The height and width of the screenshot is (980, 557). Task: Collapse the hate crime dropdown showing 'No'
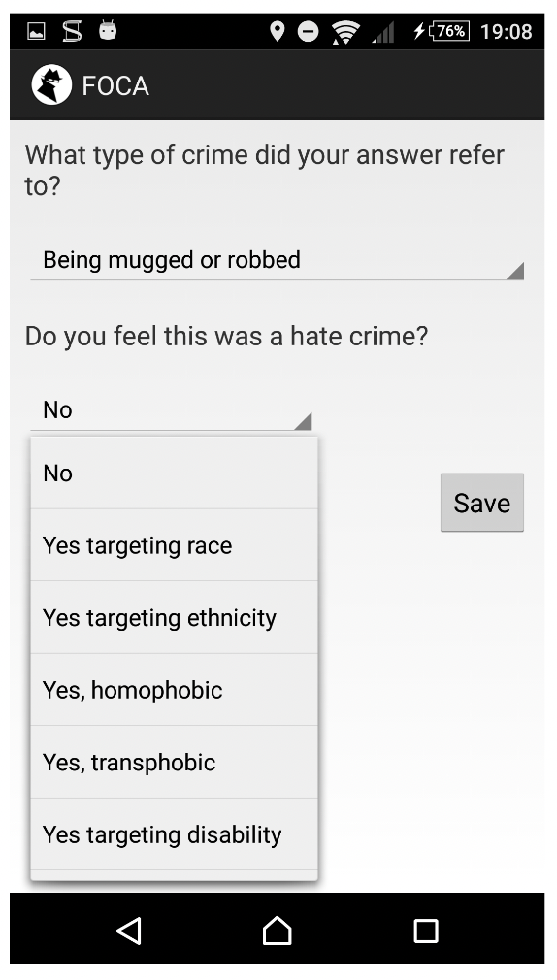click(171, 410)
